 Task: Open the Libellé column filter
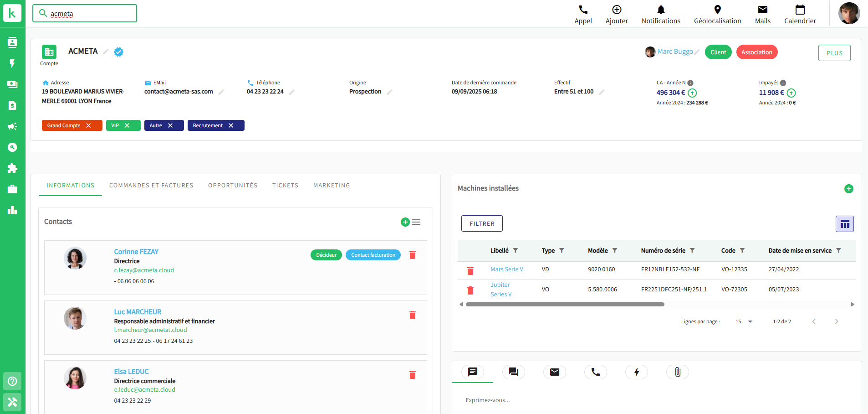tap(516, 250)
